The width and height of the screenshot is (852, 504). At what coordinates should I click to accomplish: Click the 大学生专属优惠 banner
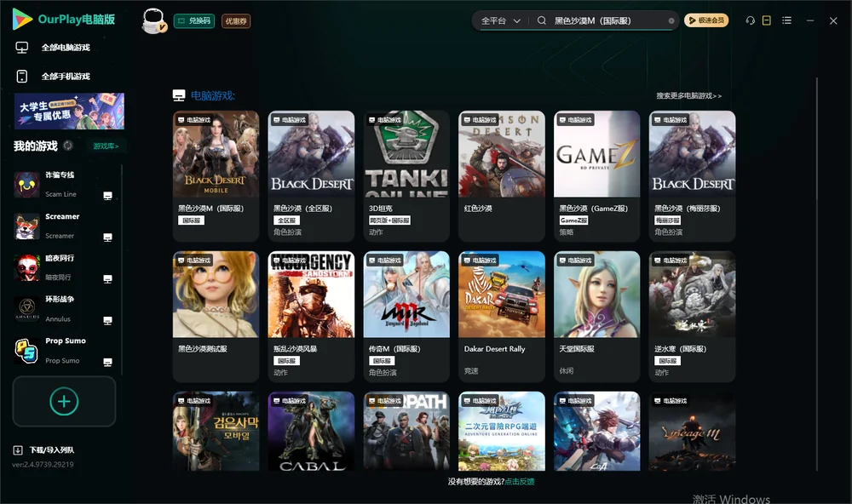(69, 112)
